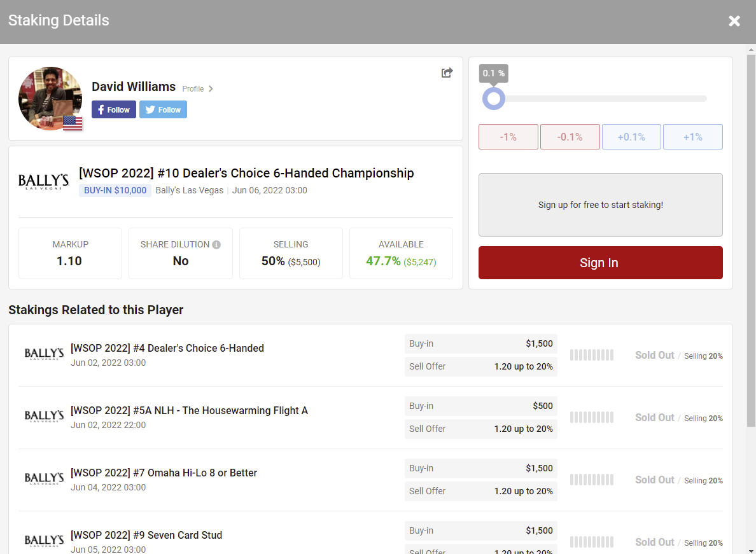This screenshot has width=756, height=554.
Task: Click David Williams' profile photo
Action: 50,99
